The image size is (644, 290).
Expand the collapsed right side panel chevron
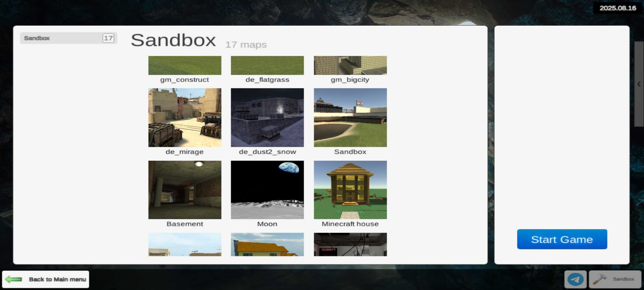pyautogui.click(x=639, y=84)
